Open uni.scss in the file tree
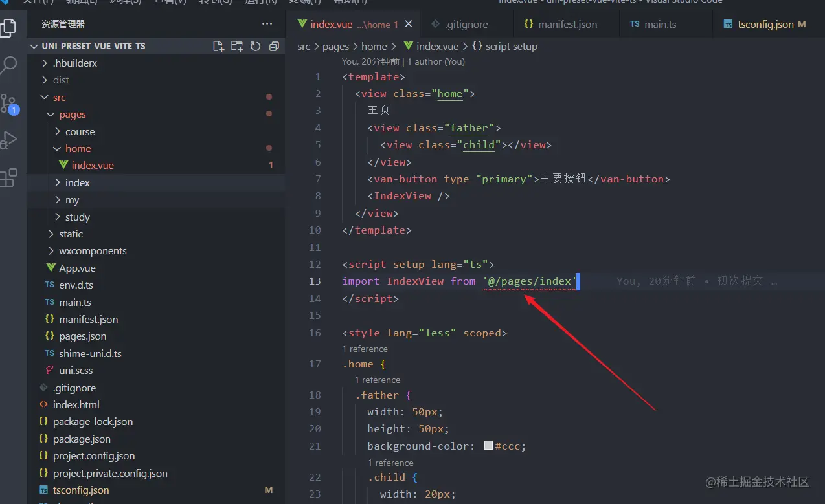The width and height of the screenshot is (825, 504). pos(155,370)
